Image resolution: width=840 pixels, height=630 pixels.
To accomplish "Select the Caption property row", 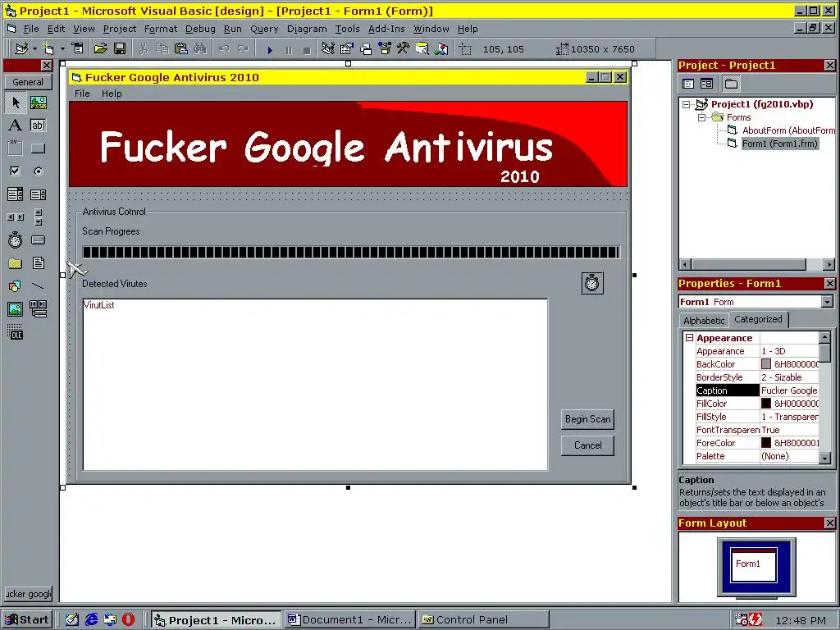I will 756,390.
